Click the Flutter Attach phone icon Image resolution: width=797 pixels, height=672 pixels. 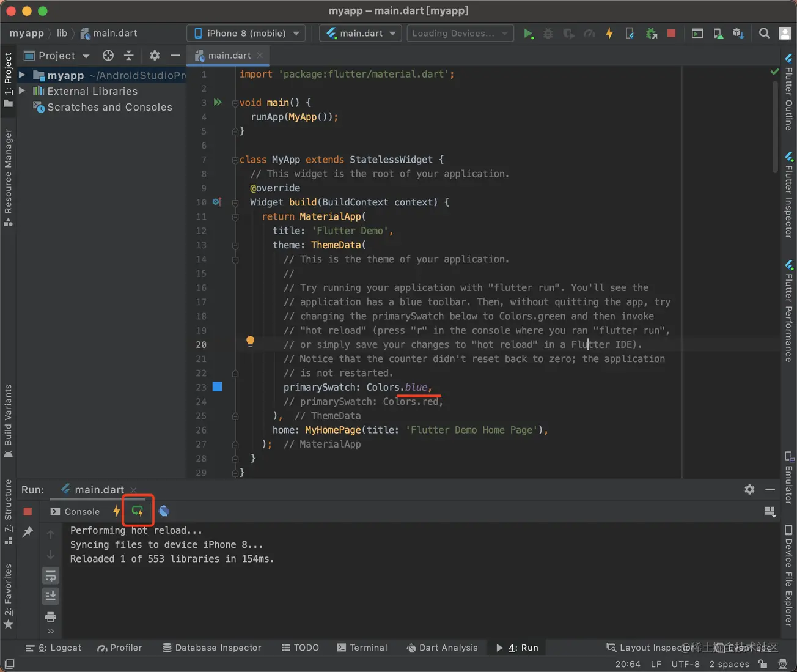(630, 34)
